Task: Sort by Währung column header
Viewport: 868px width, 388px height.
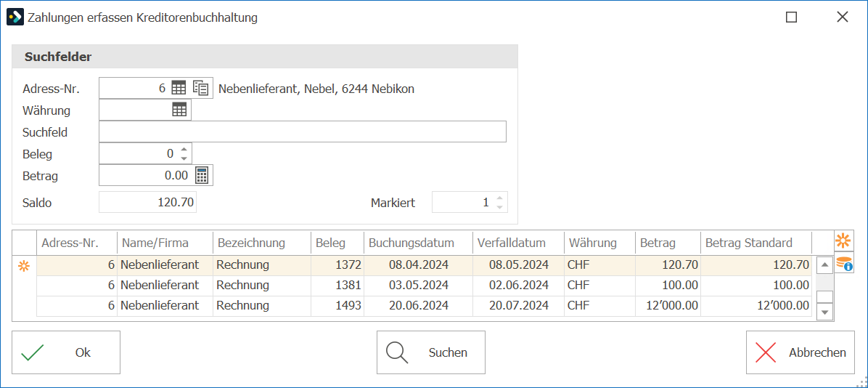Action: [x=599, y=243]
